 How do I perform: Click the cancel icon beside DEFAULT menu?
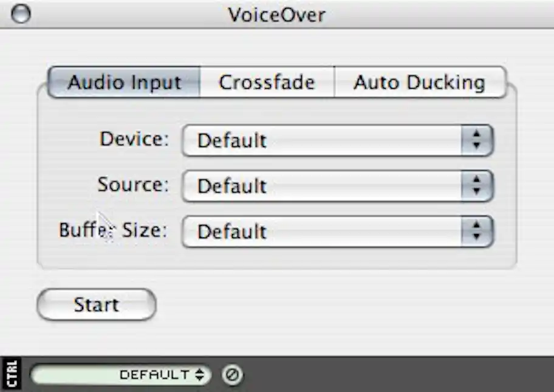[x=231, y=375]
